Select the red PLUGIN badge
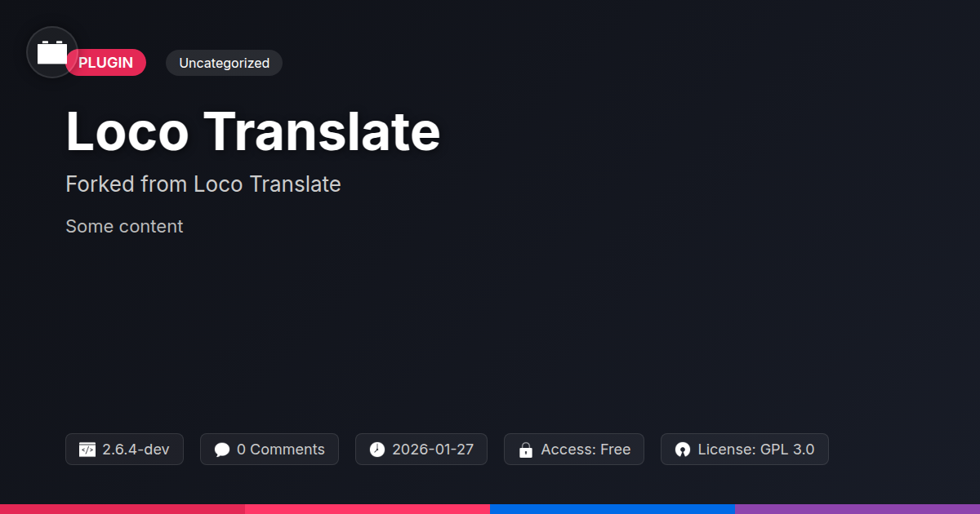 tap(106, 63)
